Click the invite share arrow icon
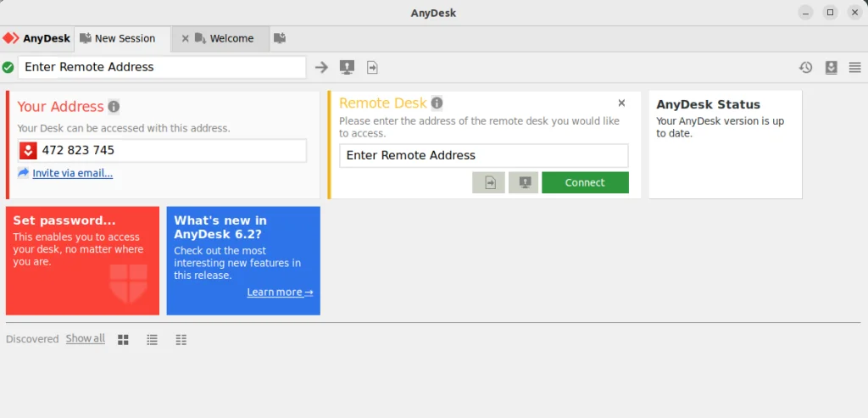The height and width of the screenshot is (418, 868). pyautogui.click(x=23, y=173)
